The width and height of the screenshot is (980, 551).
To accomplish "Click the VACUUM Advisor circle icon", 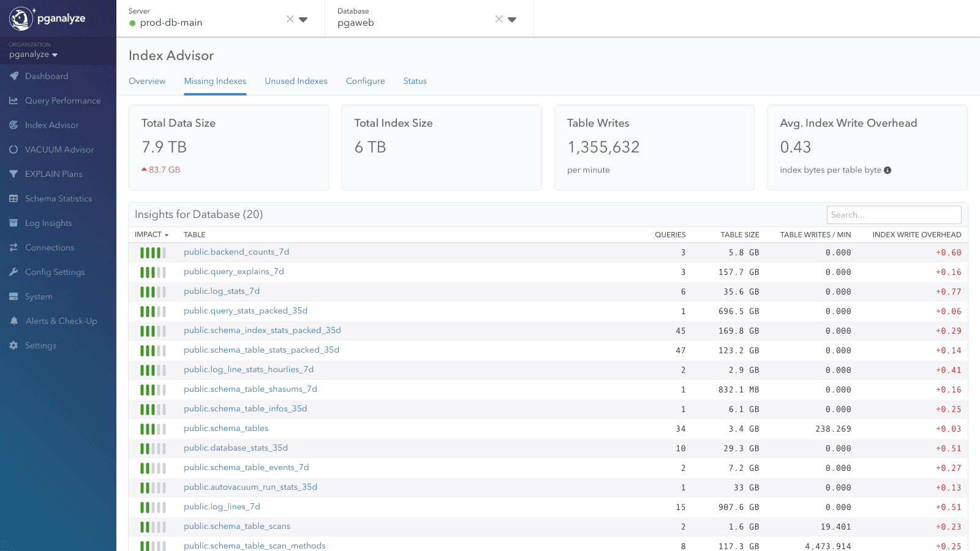I will pyautogui.click(x=13, y=149).
